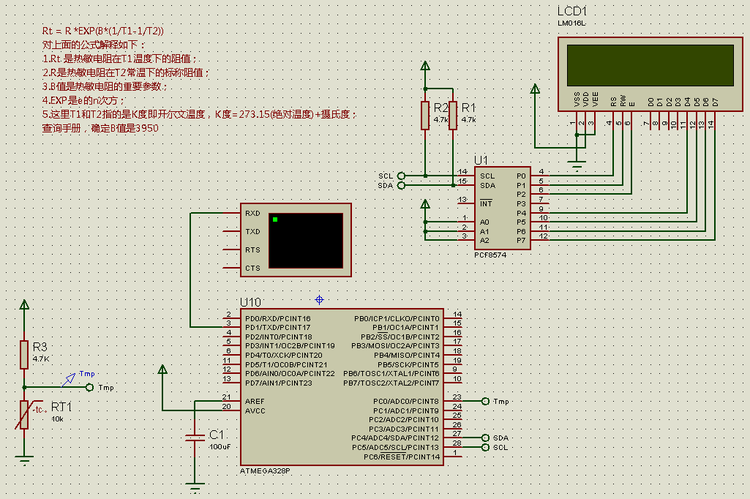Screen dimensions: 750x499
Task: Select capacitor C1 symbol
Action: (195, 437)
